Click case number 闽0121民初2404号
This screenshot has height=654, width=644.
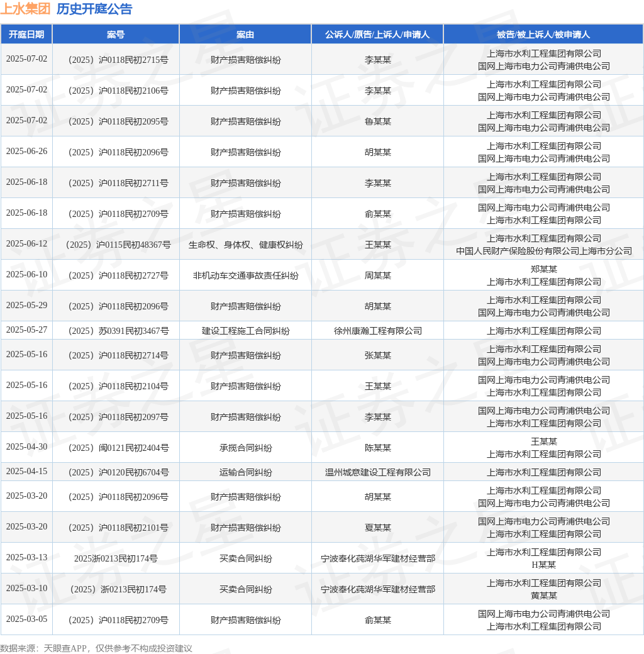pyautogui.click(x=118, y=448)
